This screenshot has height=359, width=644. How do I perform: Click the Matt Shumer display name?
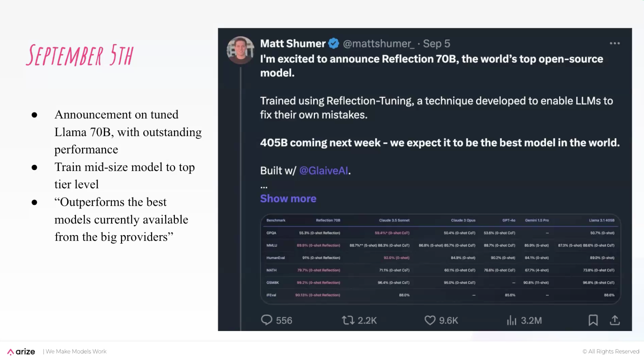[293, 44]
